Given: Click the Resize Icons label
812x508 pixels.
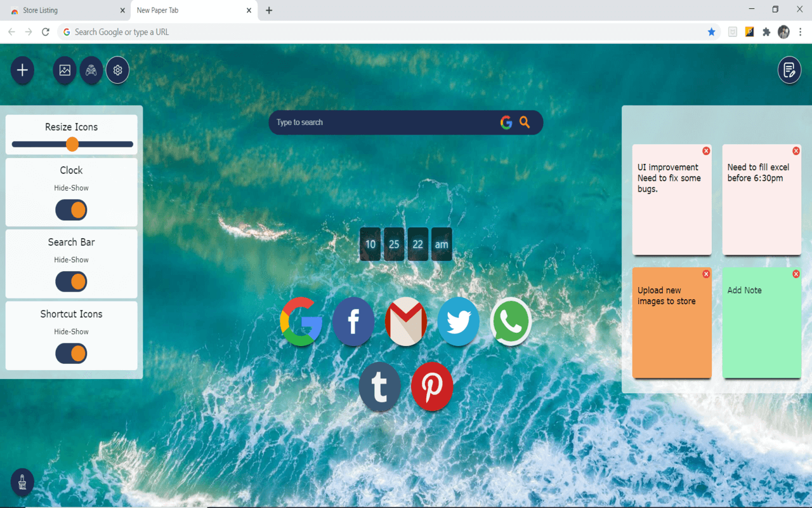Looking at the screenshot, I should pyautogui.click(x=71, y=127).
